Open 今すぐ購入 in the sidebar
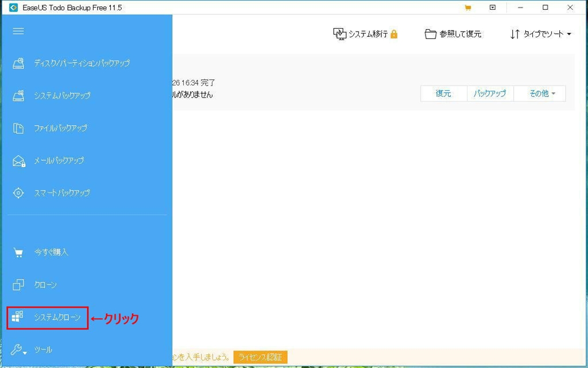Screen dimensions: 588x368 [x=51, y=252]
